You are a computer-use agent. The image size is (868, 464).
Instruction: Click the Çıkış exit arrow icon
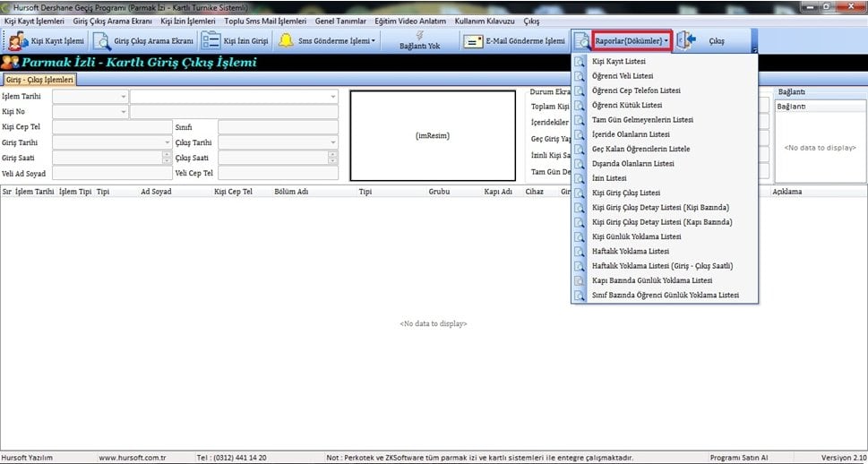tap(686, 41)
